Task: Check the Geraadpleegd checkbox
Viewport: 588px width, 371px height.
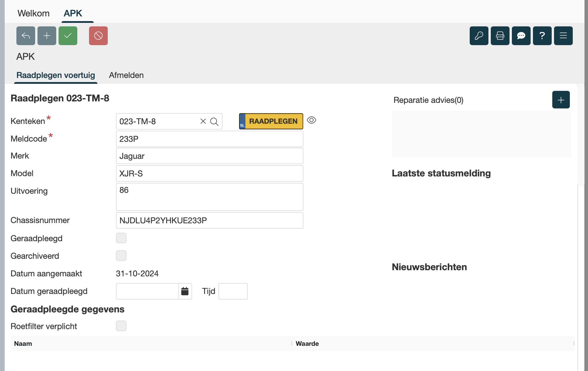Action: point(121,238)
